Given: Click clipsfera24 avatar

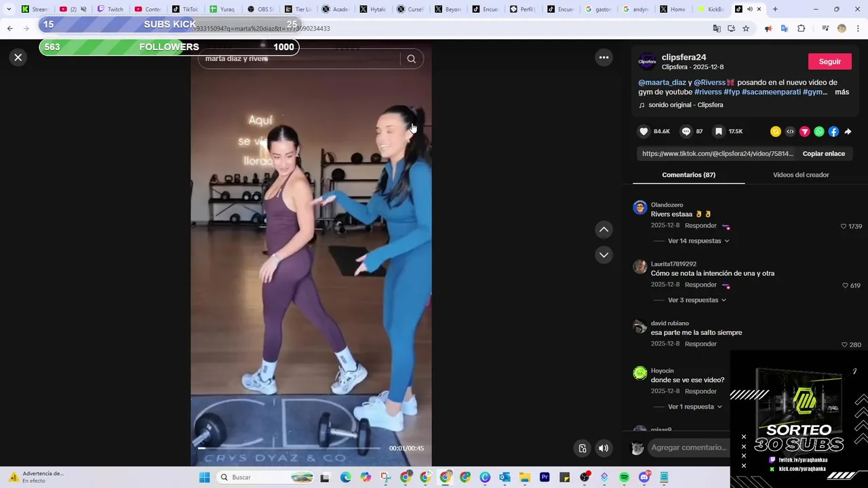Looking at the screenshot, I should pyautogui.click(x=647, y=62).
